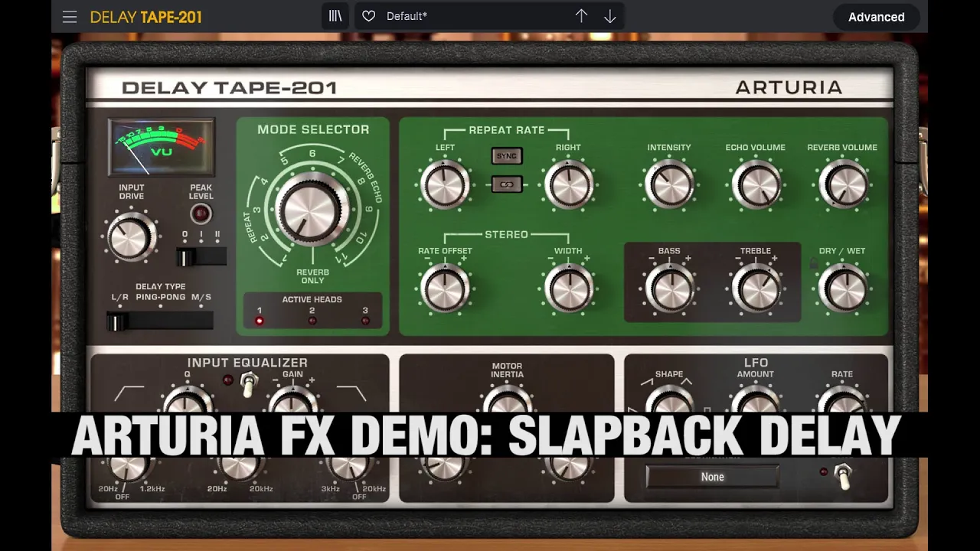Click the 0 / I / II level slide switch
The width and height of the screenshot is (980, 551).
tap(201, 257)
